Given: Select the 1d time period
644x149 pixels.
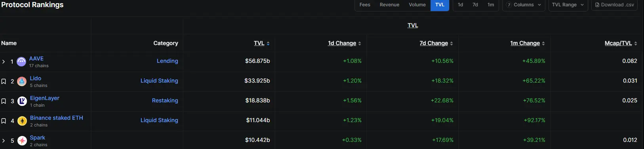Looking at the screenshot, I should tap(460, 5).
